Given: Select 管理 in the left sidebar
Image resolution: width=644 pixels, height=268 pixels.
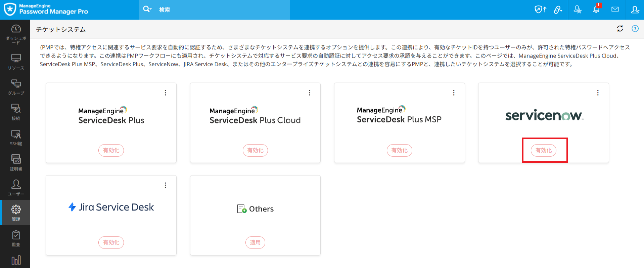Looking at the screenshot, I should tap(16, 213).
